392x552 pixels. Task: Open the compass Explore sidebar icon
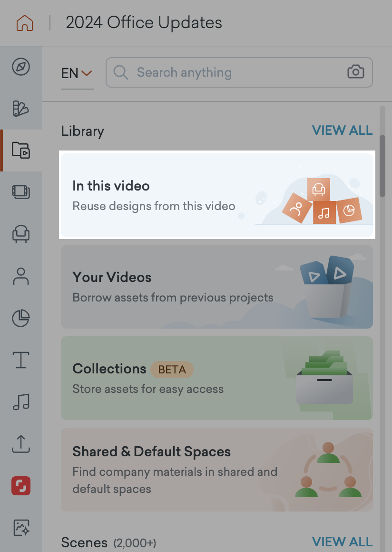tap(21, 67)
